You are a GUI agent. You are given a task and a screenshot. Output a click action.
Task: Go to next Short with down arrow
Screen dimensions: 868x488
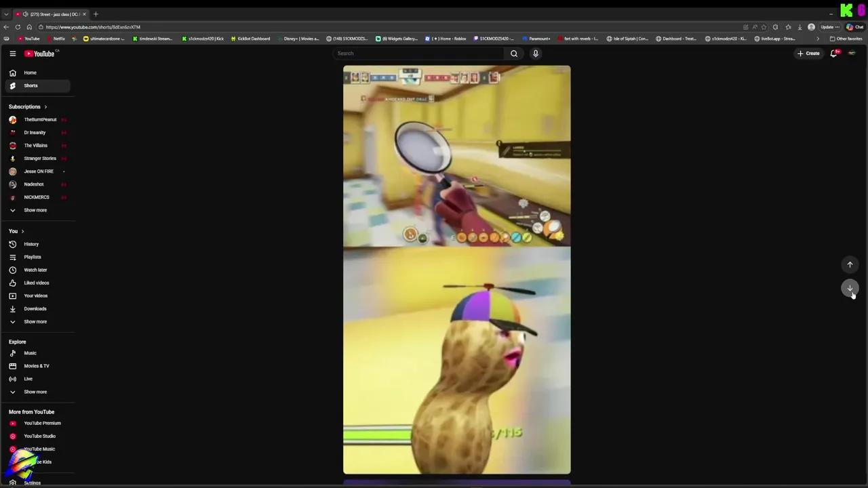pyautogui.click(x=850, y=289)
